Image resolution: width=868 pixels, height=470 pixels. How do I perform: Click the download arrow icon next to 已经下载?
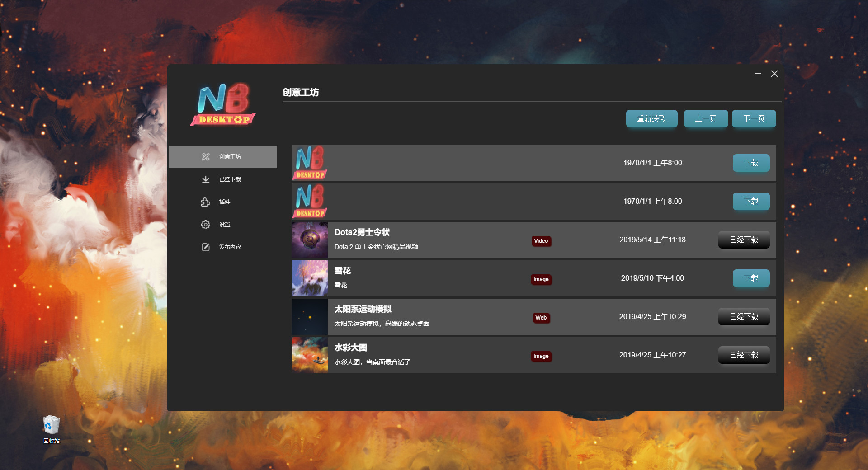[206, 179]
